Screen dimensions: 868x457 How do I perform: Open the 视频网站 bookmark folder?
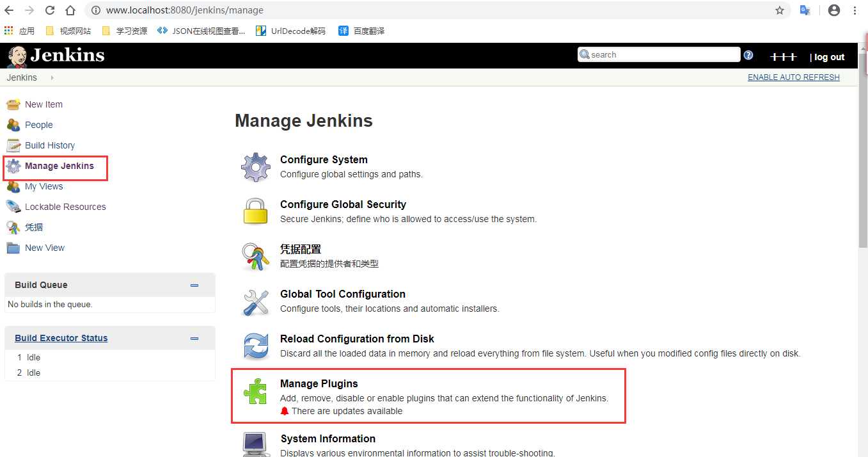pyautogui.click(x=68, y=31)
